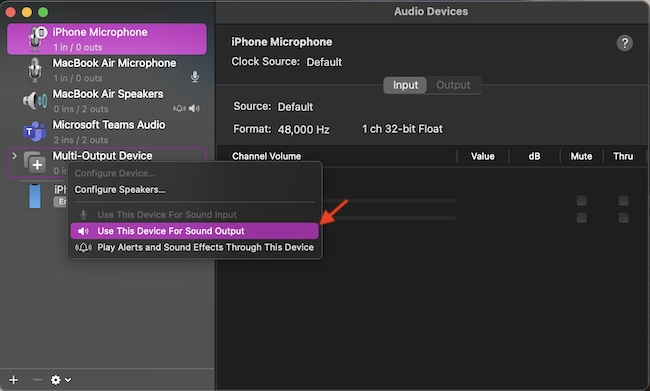Switch to the Output tab
This screenshot has width=650, height=391.
point(453,85)
